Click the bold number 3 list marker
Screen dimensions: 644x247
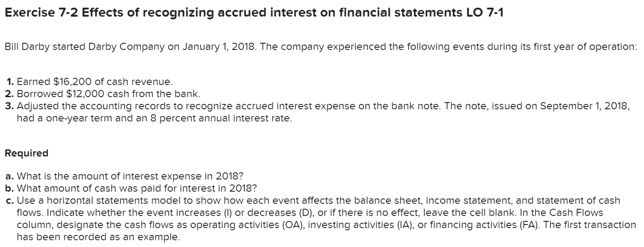pos(11,107)
